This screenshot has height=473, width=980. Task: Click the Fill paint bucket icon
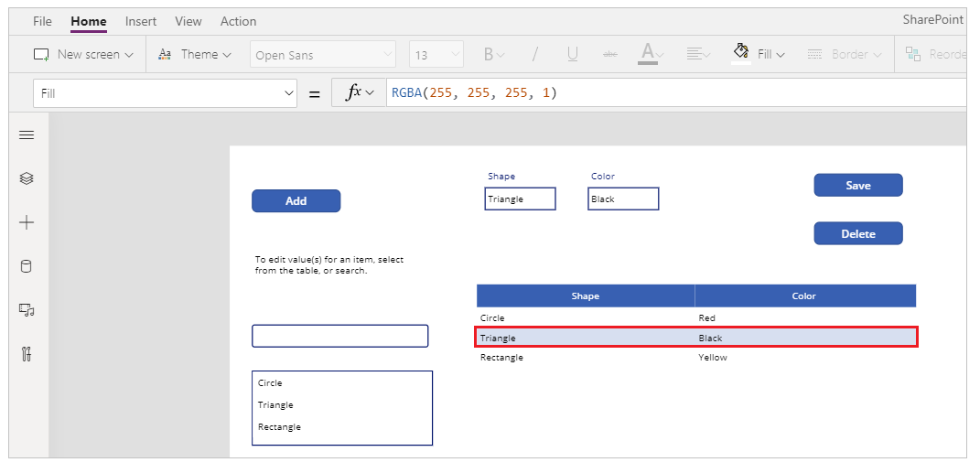(x=741, y=52)
